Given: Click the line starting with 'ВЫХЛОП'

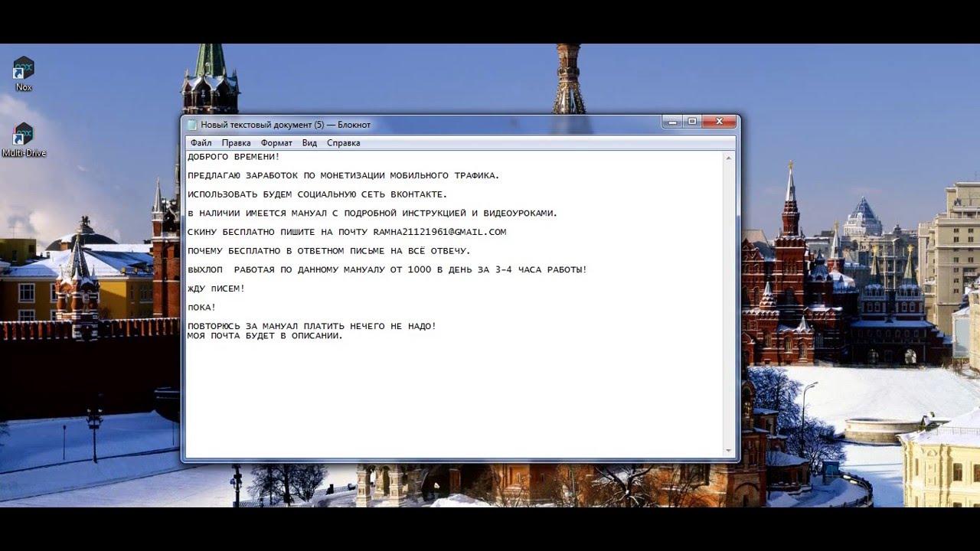Looking at the screenshot, I should 387,269.
